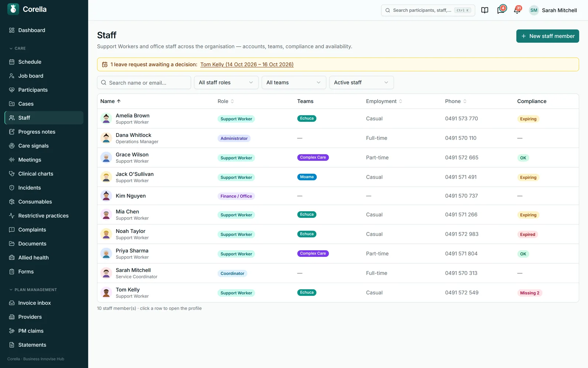Click the Job board icon
588x368 pixels.
[x=12, y=76]
